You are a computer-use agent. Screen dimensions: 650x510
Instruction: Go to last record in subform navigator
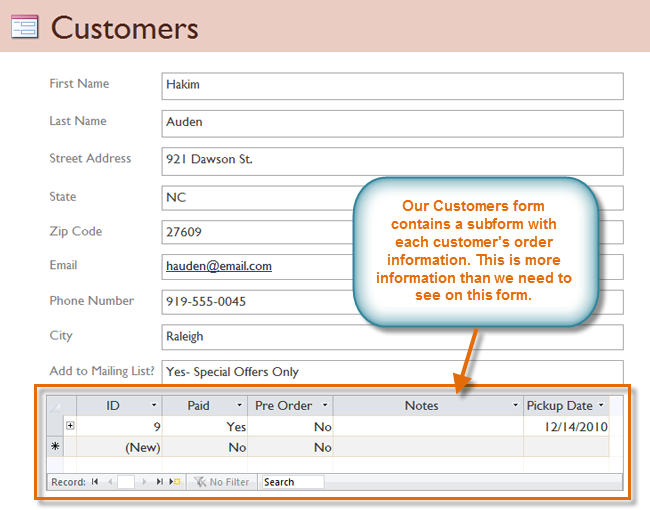pos(159,482)
